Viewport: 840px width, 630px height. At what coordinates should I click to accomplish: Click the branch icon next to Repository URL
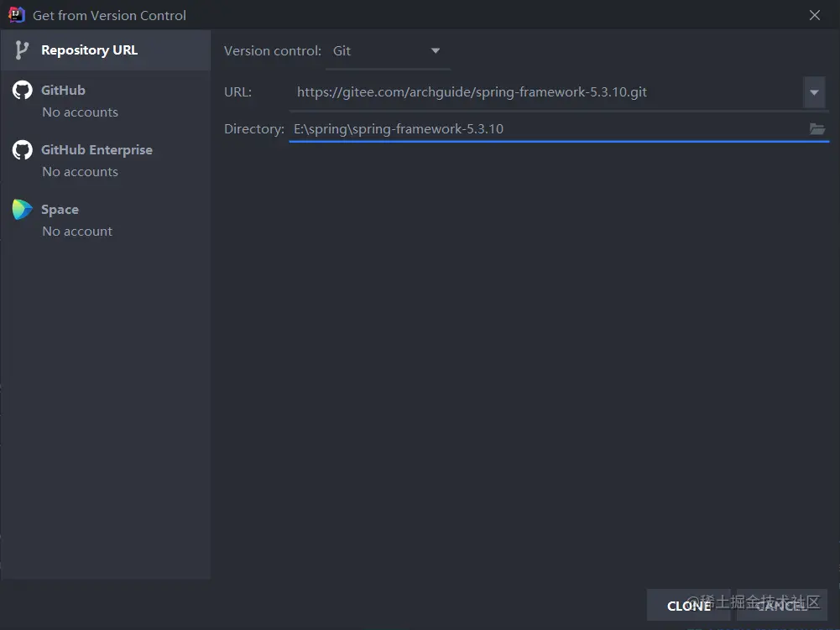[x=22, y=50]
